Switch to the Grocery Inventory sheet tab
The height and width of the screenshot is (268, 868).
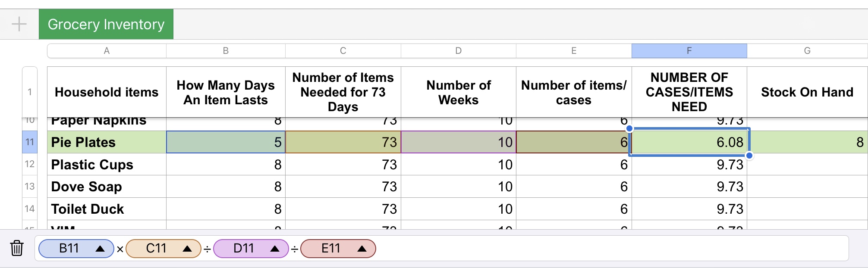click(106, 24)
